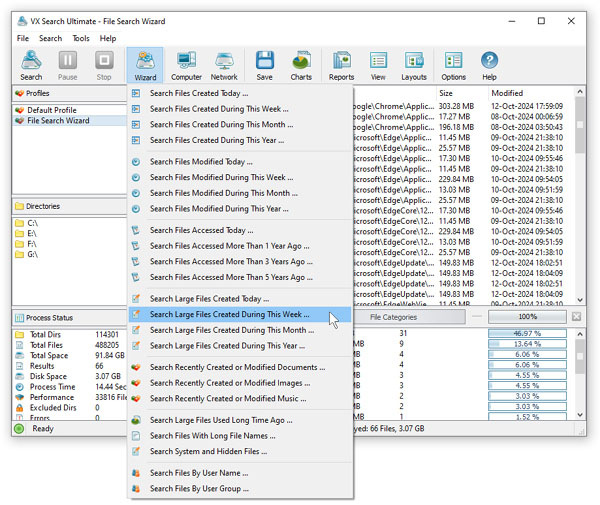Image resolution: width=600 pixels, height=505 pixels.
Task: Choose Search Files Created During This Year
Action: [x=240, y=140]
